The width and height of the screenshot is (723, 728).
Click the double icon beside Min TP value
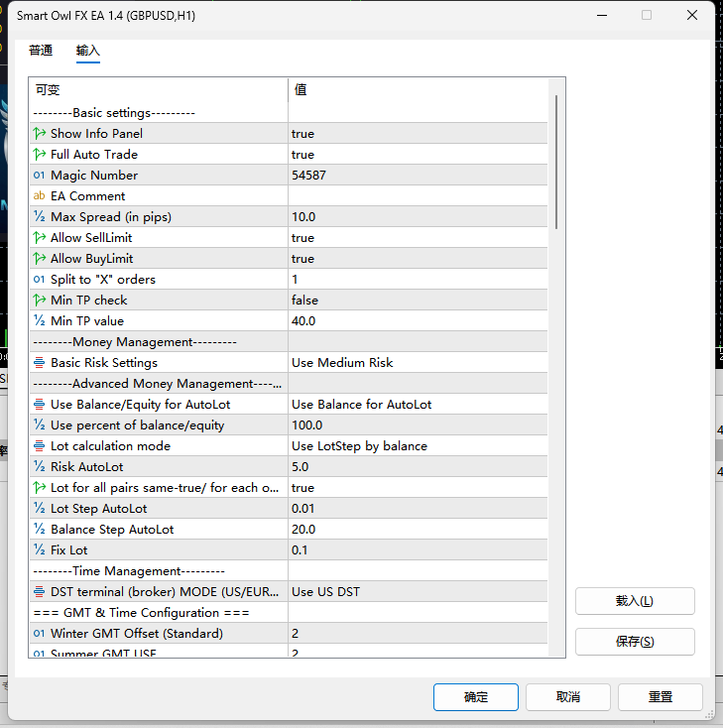pos(40,321)
